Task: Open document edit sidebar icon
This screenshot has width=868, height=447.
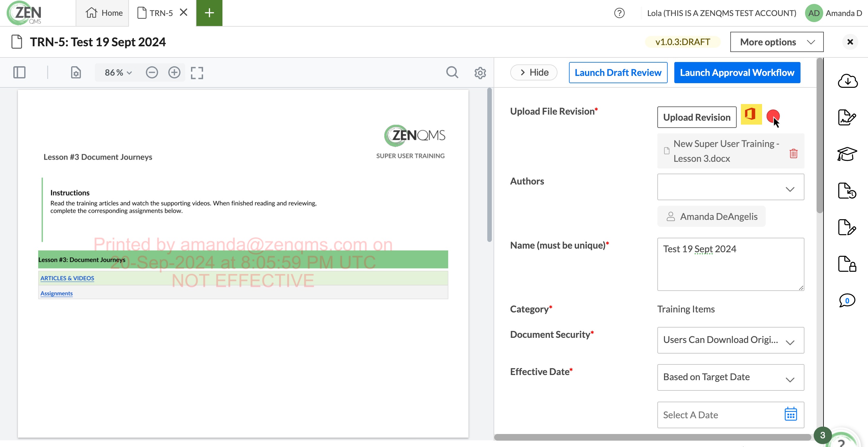Action: coord(847,227)
